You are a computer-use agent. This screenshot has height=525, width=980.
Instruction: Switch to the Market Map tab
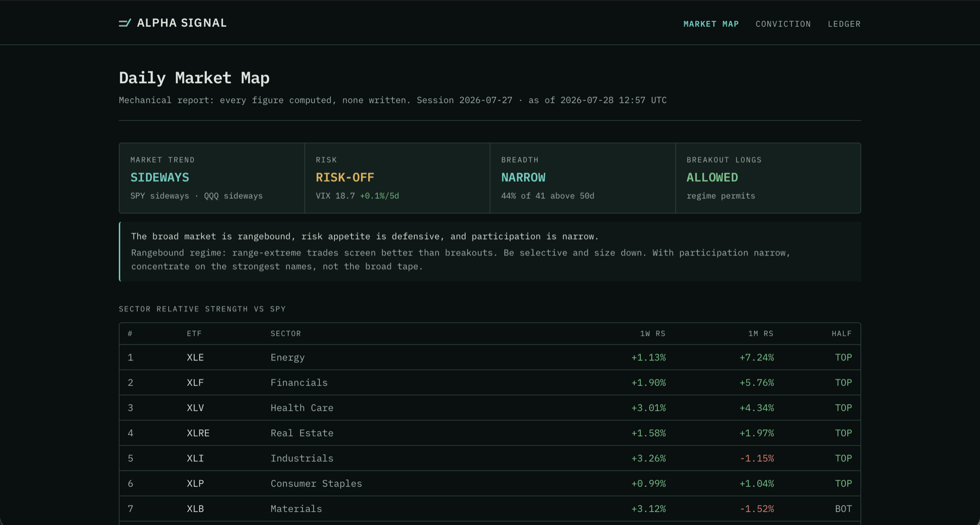[x=711, y=24]
